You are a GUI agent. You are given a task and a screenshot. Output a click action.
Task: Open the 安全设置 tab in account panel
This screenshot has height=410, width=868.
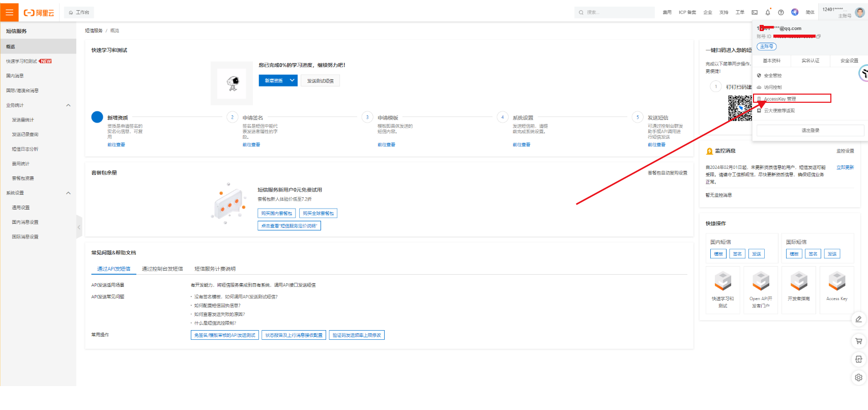[849, 61]
